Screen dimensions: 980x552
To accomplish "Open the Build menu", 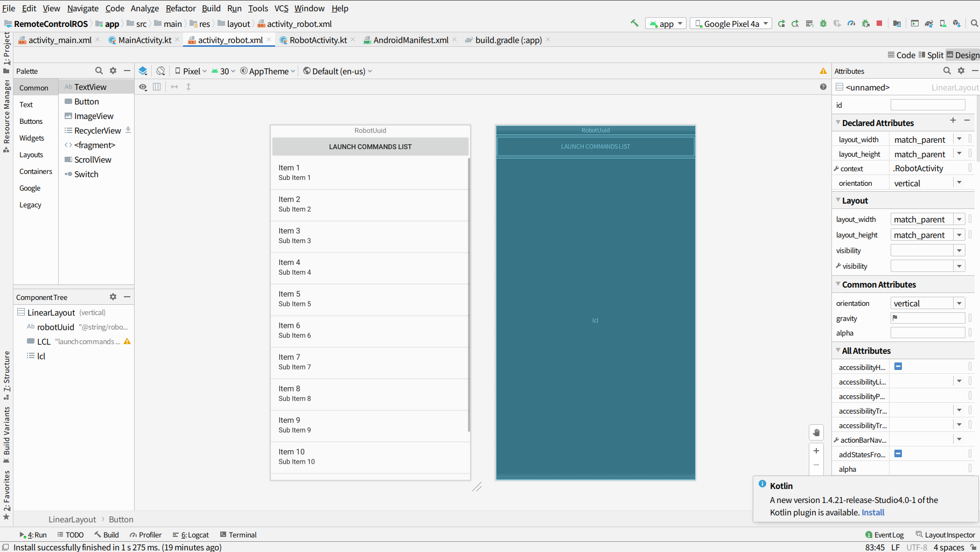I will point(211,8).
